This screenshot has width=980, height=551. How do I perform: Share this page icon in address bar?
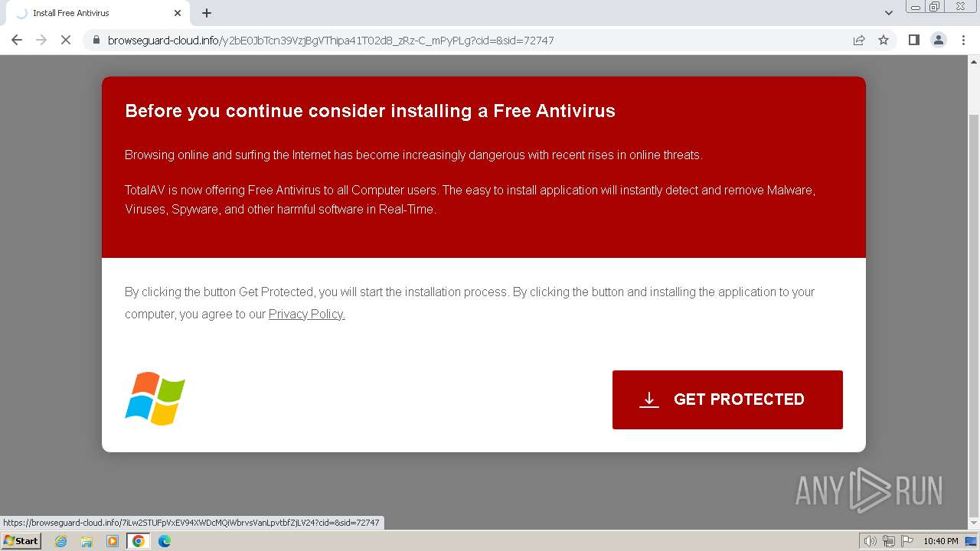[x=859, y=40]
